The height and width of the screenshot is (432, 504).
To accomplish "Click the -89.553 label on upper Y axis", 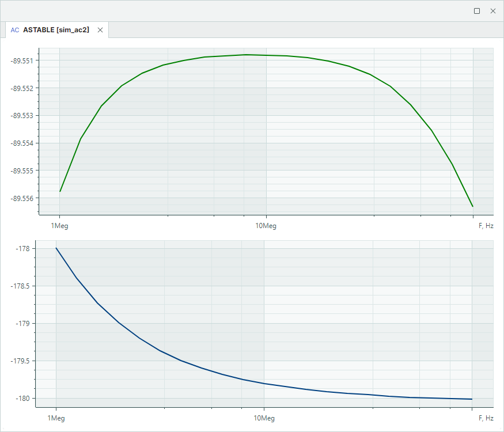I will [22, 116].
